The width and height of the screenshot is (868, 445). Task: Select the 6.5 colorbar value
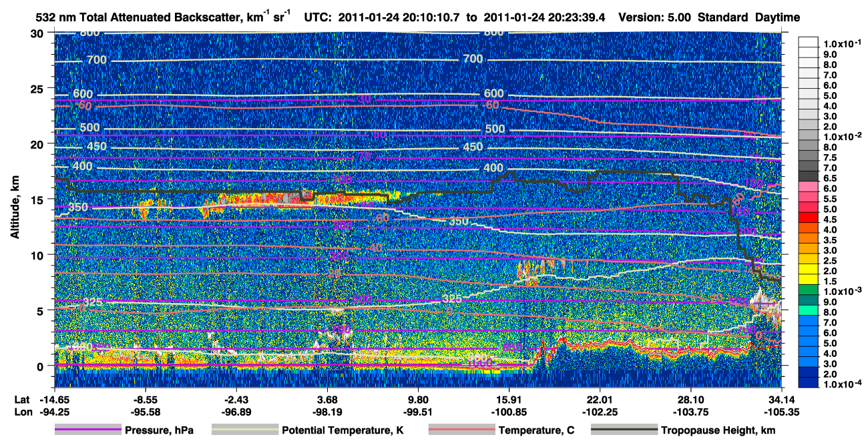click(x=830, y=178)
